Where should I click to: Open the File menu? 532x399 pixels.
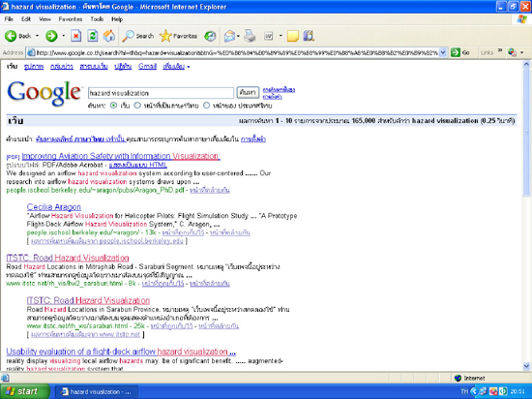click(9, 19)
